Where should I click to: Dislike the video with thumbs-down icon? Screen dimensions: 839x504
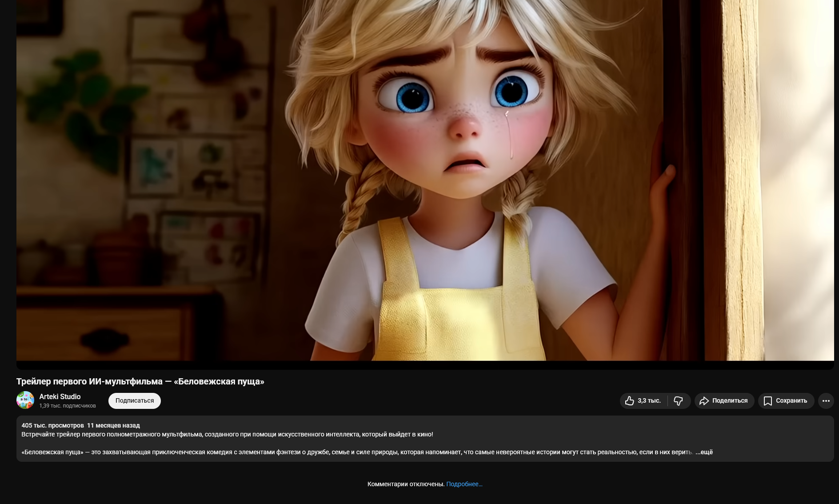[679, 401]
